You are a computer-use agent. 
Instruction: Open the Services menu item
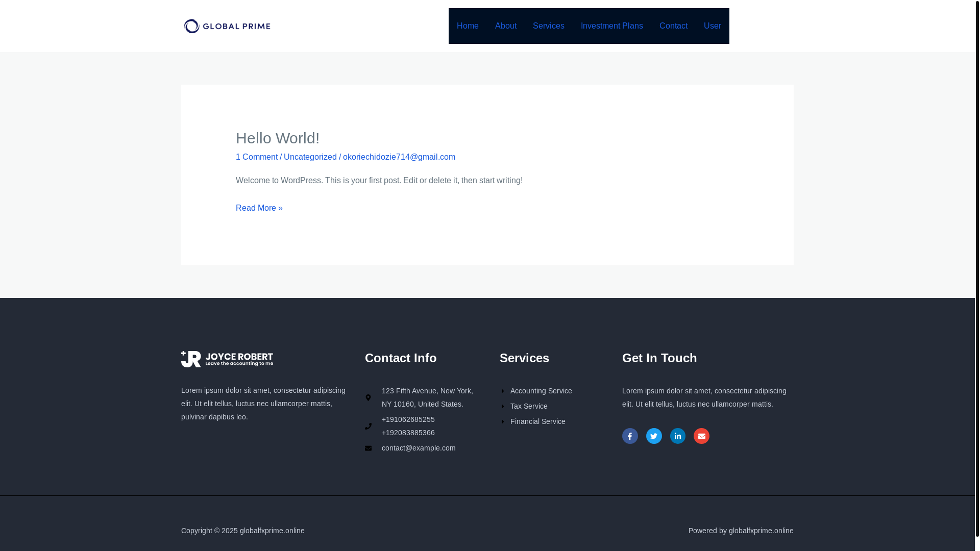click(x=549, y=26)
